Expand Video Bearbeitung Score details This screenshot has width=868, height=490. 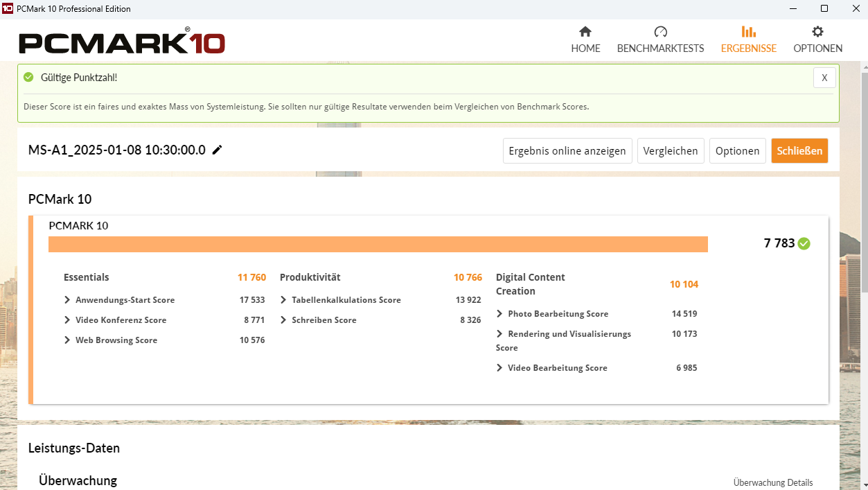click(500, 368)
